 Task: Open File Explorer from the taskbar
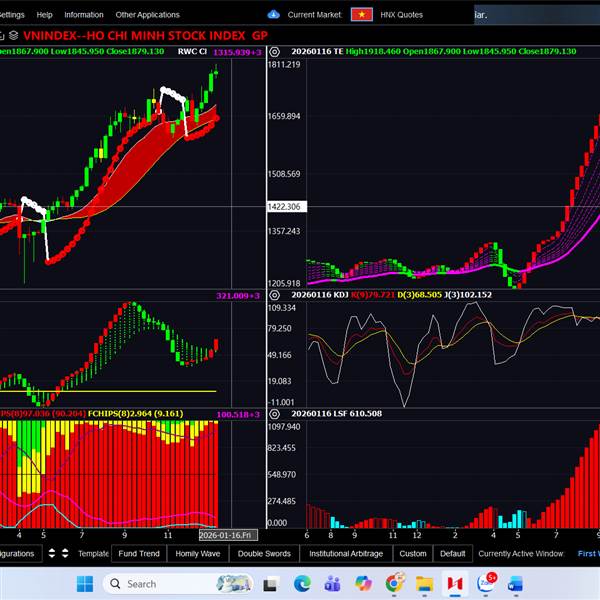(x=425, y=583)
